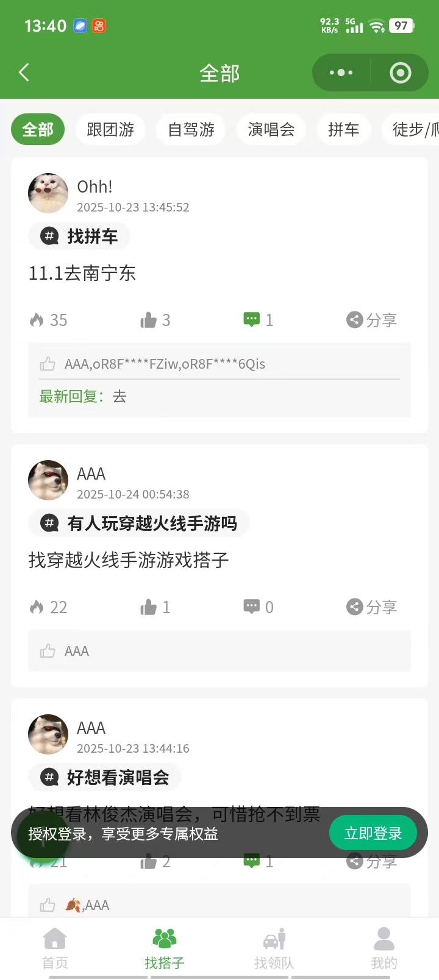Choose the 拼车 filter chip

344,129
